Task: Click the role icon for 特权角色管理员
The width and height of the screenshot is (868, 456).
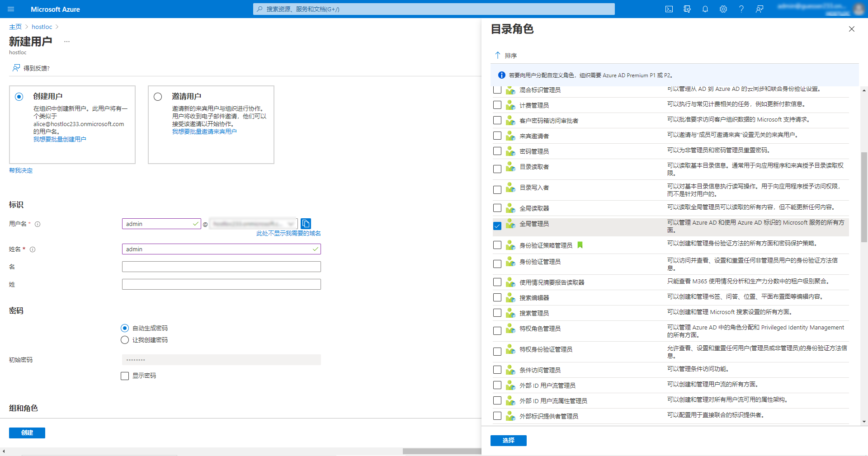Action: pos(510,329)
